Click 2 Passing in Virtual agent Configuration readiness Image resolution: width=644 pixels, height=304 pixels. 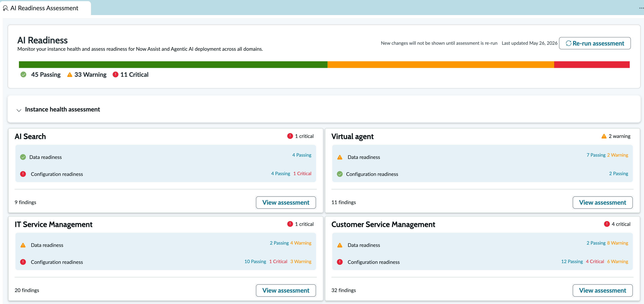(x=619, y=173)
